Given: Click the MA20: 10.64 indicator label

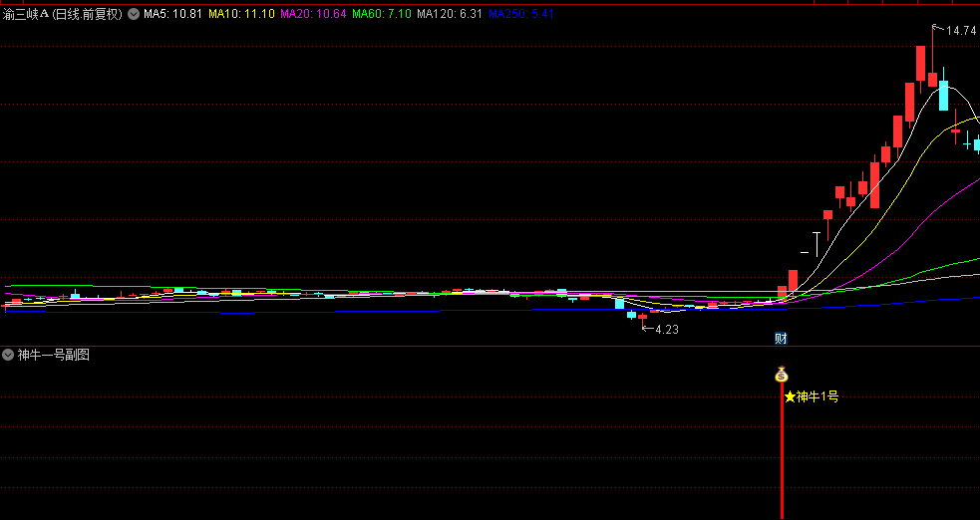Looking at the screenshot, I should tap(313, 14).
